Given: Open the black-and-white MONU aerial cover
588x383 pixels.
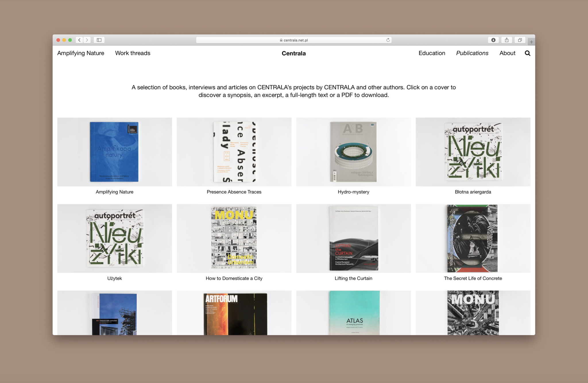Looking at the screenshot, I should (473, 313).
